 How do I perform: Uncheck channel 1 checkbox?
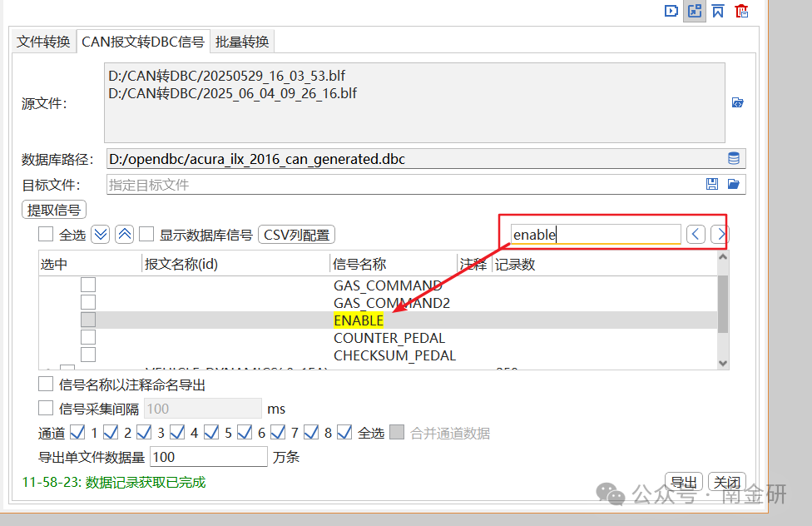pos(77,432)
